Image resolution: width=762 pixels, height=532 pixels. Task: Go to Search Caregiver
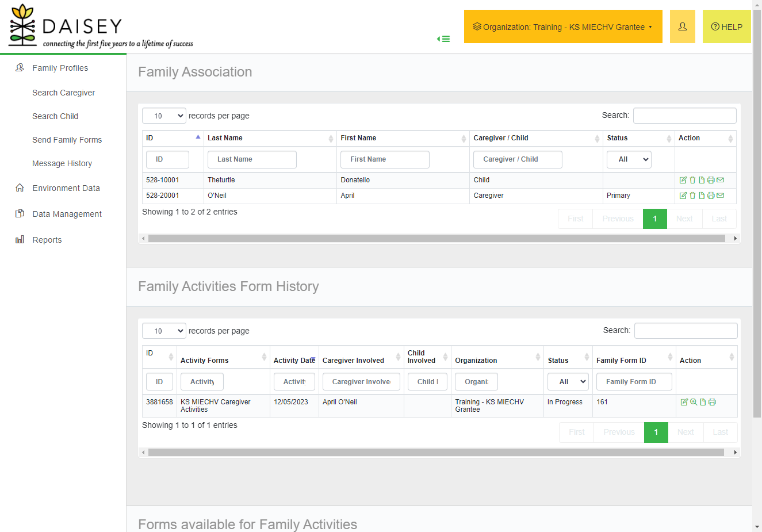pos(64,93)
